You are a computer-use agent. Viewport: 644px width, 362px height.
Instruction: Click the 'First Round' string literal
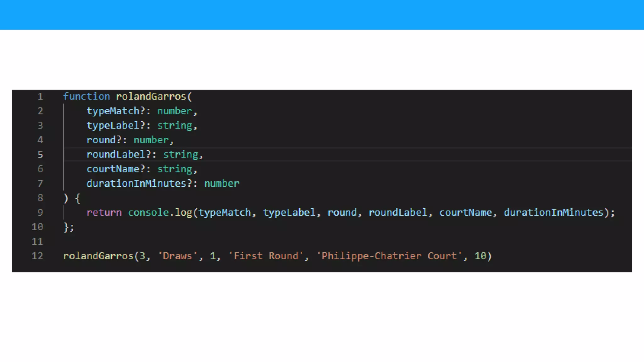[266, 256]
